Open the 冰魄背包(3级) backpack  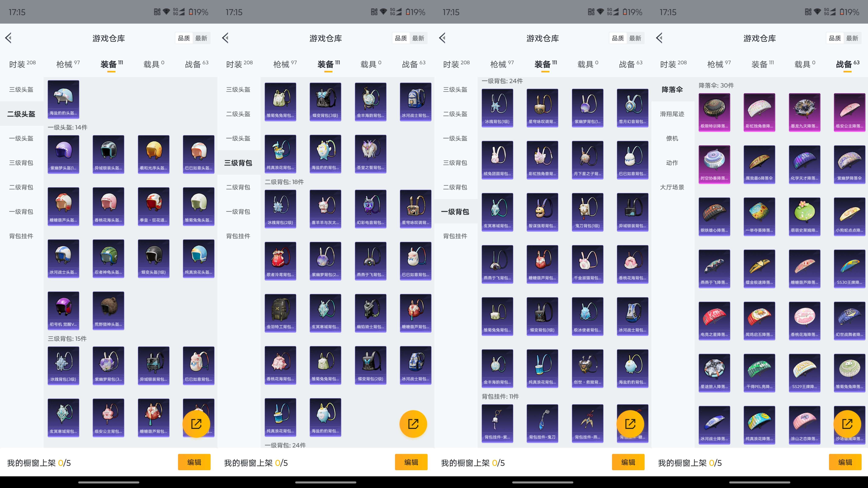pyautogui.click(x=63, y=366)
